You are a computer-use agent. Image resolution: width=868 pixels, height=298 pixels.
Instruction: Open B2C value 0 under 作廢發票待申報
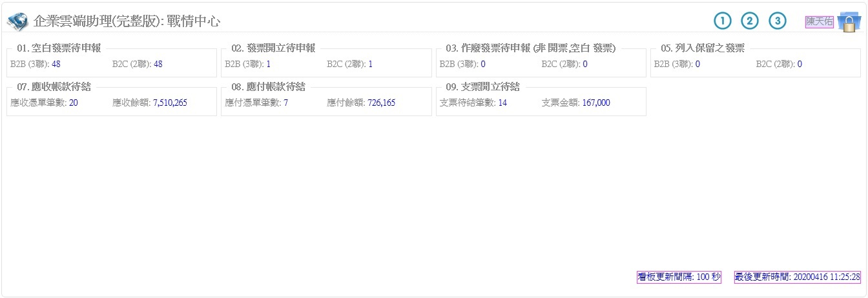point(585,64)
